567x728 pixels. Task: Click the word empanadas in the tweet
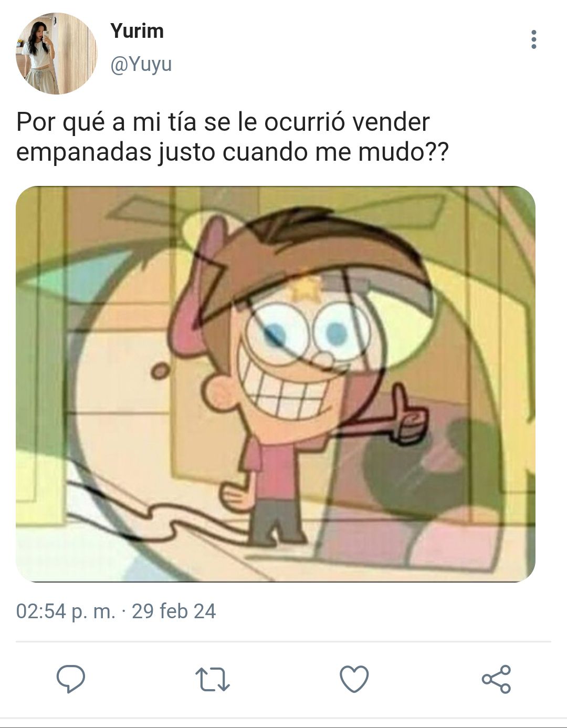pyautogui.click(x=83, y=152)
